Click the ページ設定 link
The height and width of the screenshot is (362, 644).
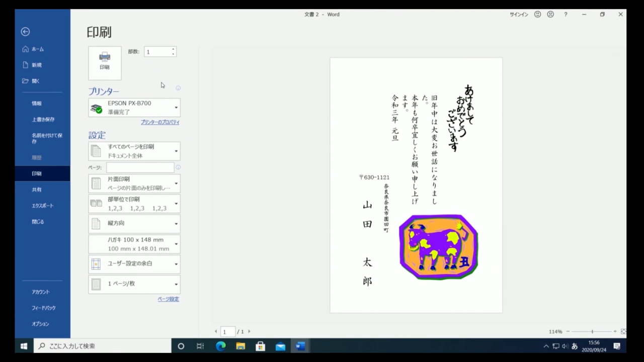tap(168, 299)
